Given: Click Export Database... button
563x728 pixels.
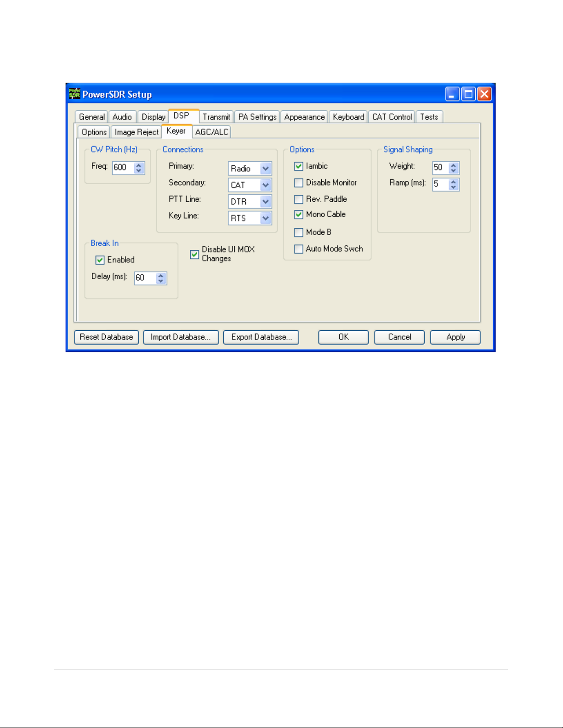Looking at the screenshot, I should (x=261, y=337).
